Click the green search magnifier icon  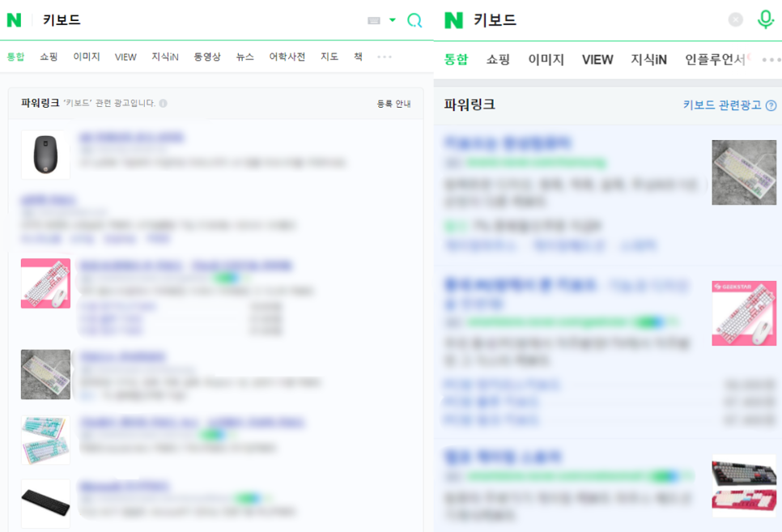(414, 20)
